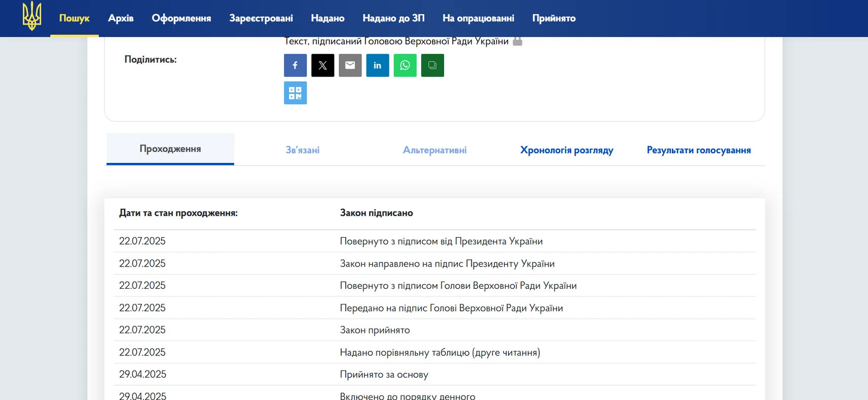Share via WhatsApp icon
868x400 pixels.
click(x=405, y=65)
